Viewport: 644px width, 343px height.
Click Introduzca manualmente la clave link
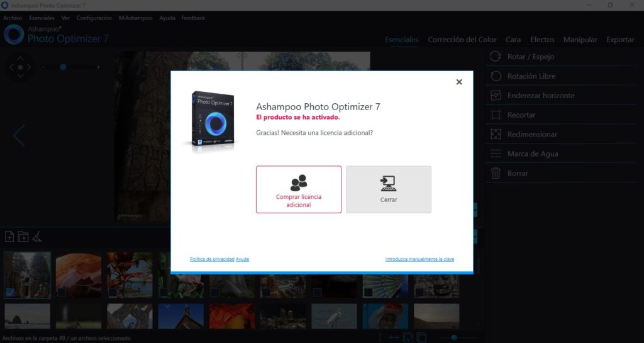click(x=419, y=259)
